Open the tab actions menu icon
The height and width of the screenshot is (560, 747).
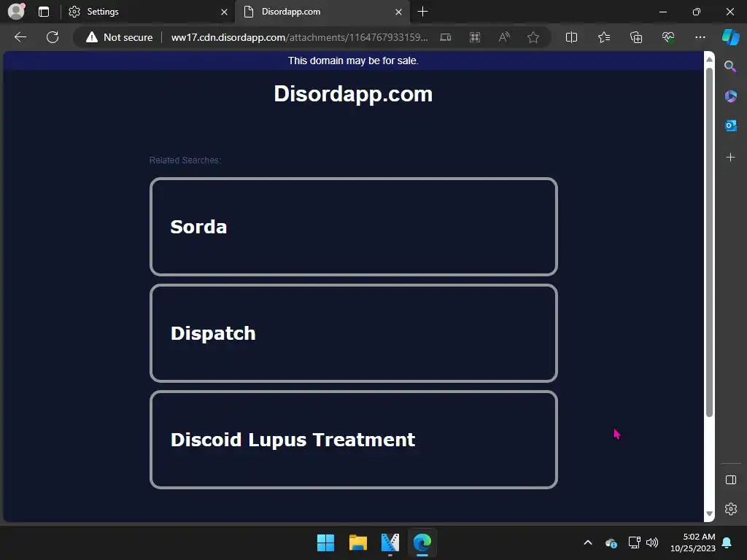coord(44,12)
